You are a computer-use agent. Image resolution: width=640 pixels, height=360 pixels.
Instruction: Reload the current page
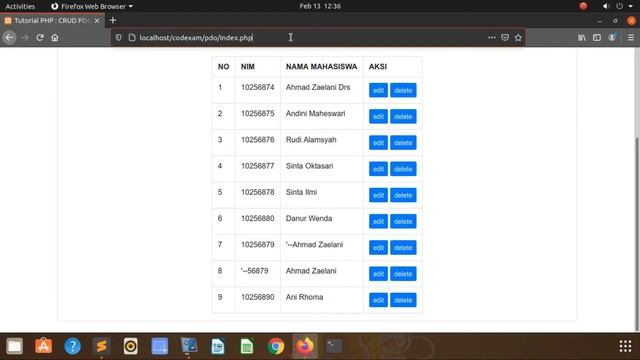[x=40, y=38]
